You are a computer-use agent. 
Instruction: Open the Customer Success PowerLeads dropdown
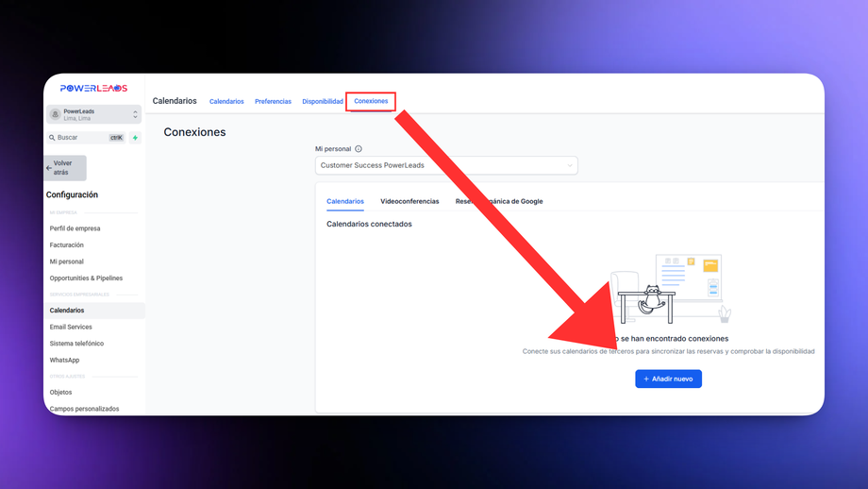pyautogui.click(x=446, y=165)
